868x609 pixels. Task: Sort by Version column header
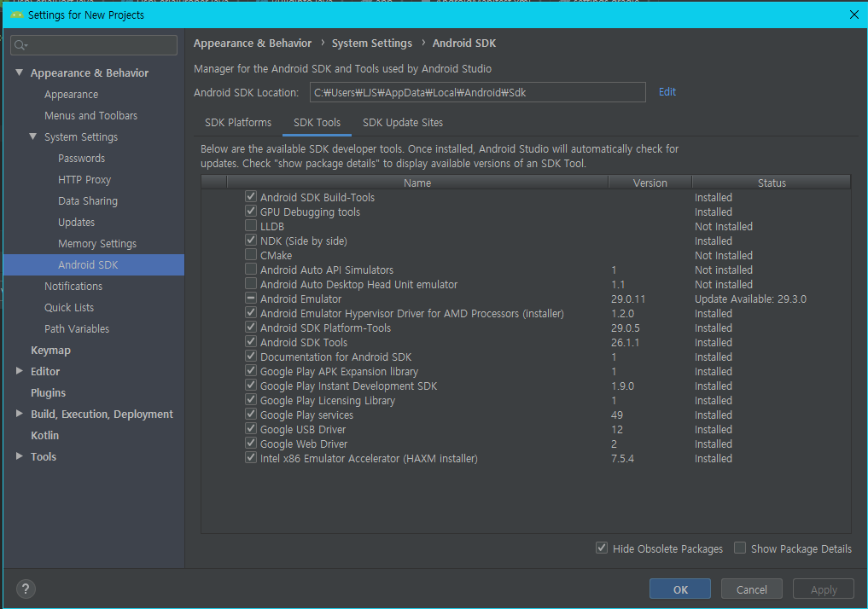point(650,183)
